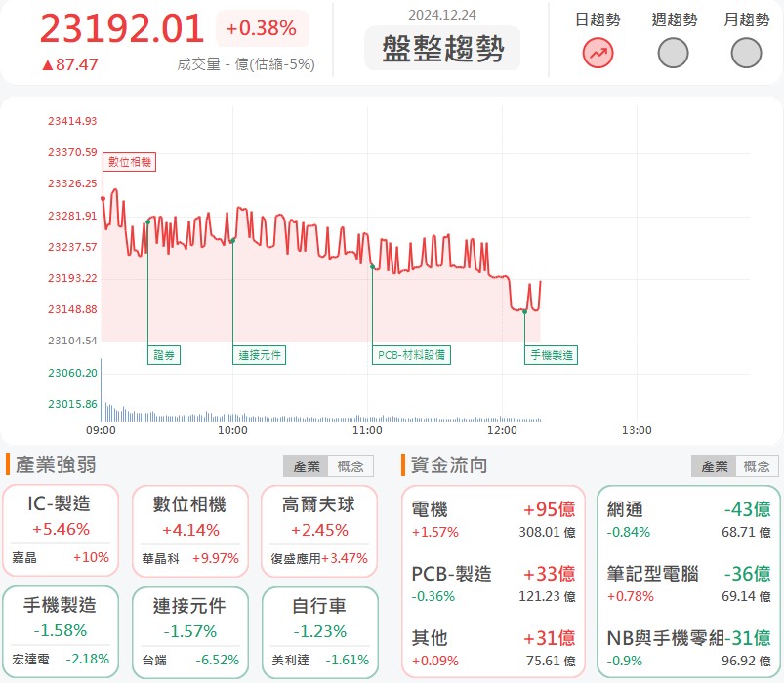Click the 68.71 億 volume value
The image size is (784, 683).
click(x=746, y=532)
